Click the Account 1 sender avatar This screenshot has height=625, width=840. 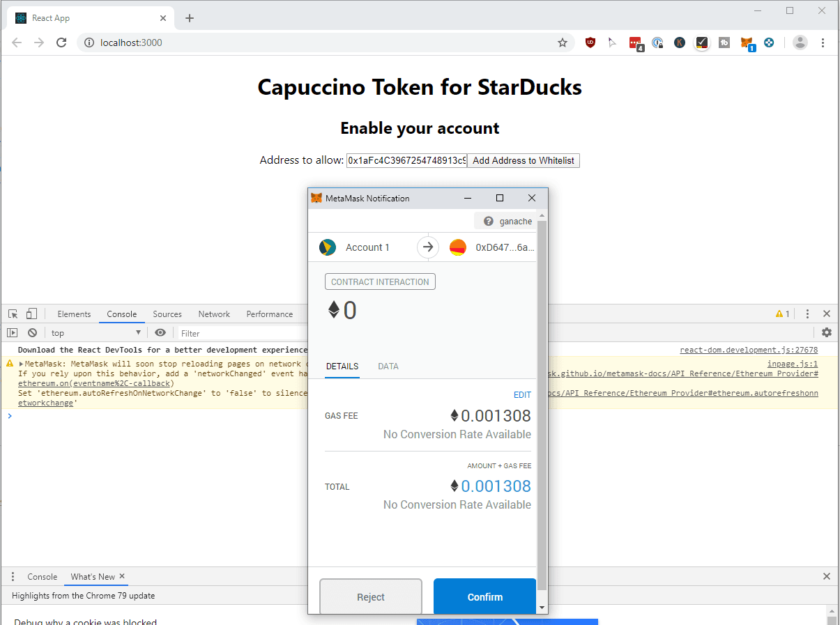tap(327, 247)
